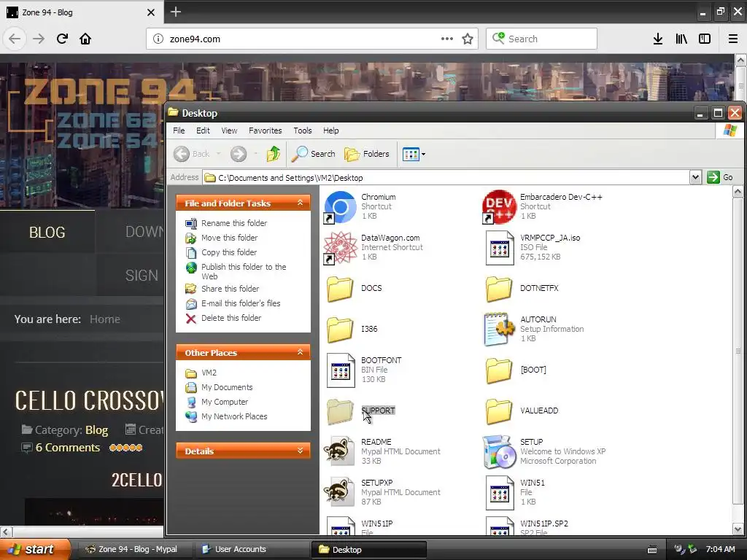Open a new browser tab
This screenshot has height=560, width=747.
pyautogui.click(x=175, y=12)
